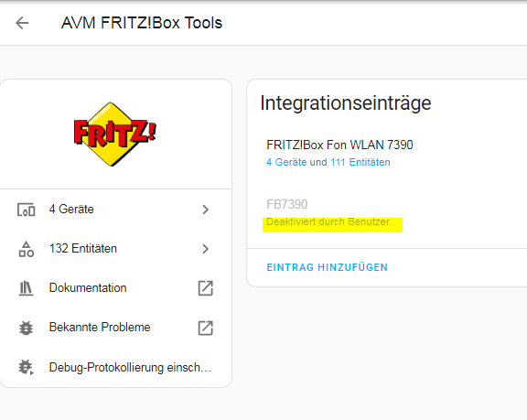Click the devices icon beside 4 Geräte
527x420 pixels.
click(x=27, y=210)
